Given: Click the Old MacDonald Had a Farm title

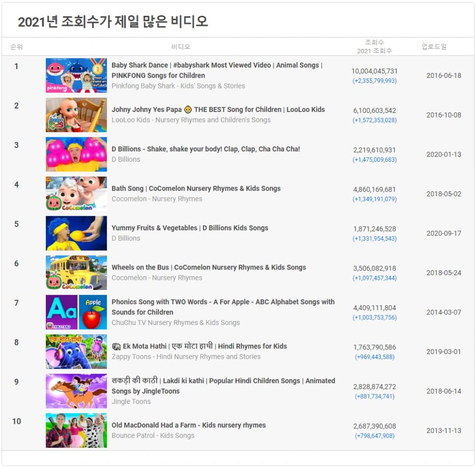Looking at the screenshot, I should pos(189,425).
